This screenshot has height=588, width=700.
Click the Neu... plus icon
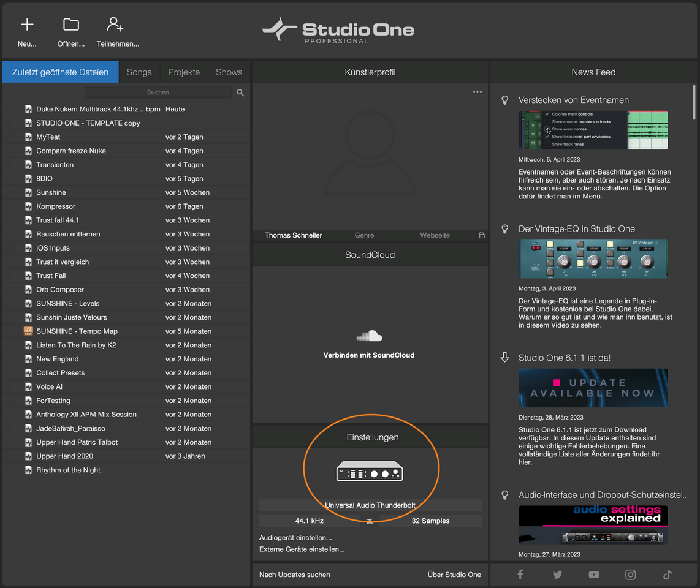pyautogui.click(x=27, y=24)
